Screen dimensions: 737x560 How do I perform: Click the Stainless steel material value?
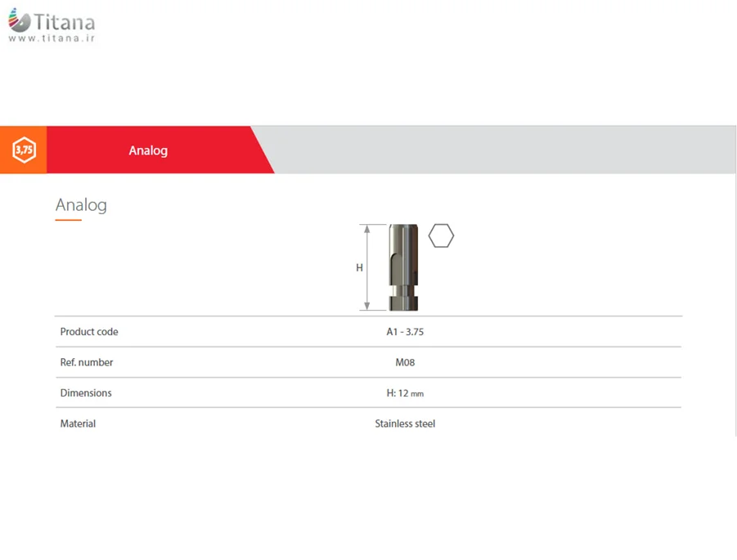click(405, 423)
